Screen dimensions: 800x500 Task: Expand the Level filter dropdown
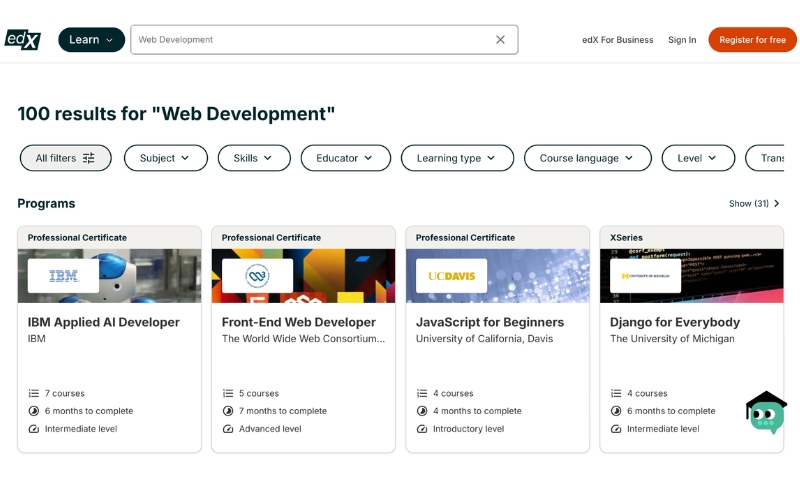(x=698, y=158)
